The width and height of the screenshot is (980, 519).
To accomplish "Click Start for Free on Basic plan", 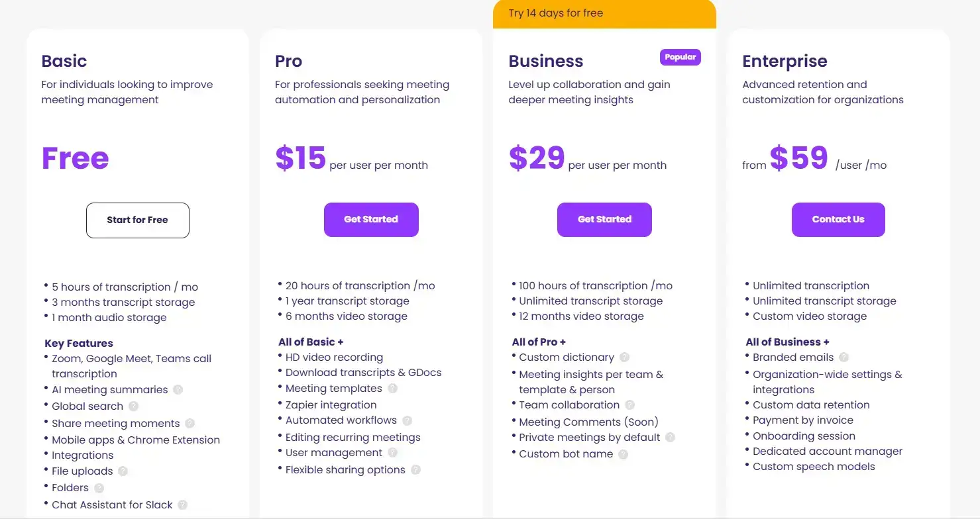I will click(x=137, y=220).
